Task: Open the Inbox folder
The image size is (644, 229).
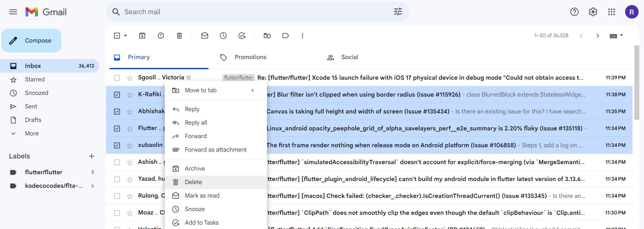Action: 50,66
